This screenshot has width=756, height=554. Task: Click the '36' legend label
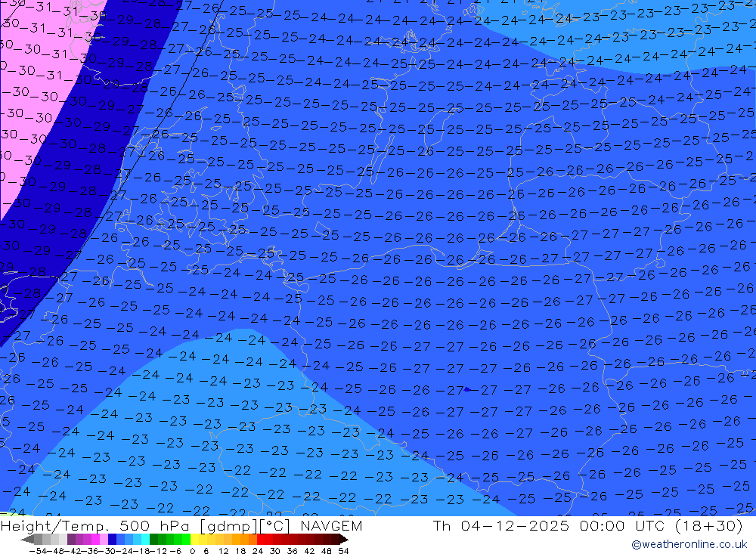pyautogui.click(x=292, y=551)
